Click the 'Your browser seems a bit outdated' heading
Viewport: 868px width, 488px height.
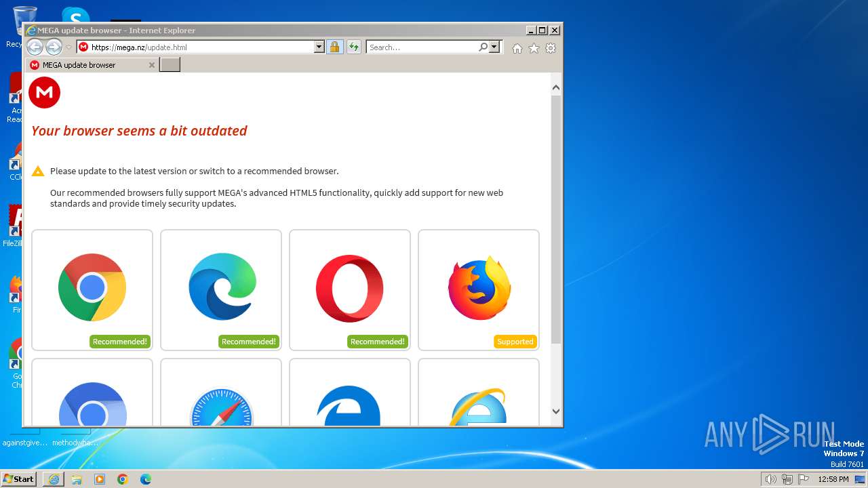(x=139, y=131)
